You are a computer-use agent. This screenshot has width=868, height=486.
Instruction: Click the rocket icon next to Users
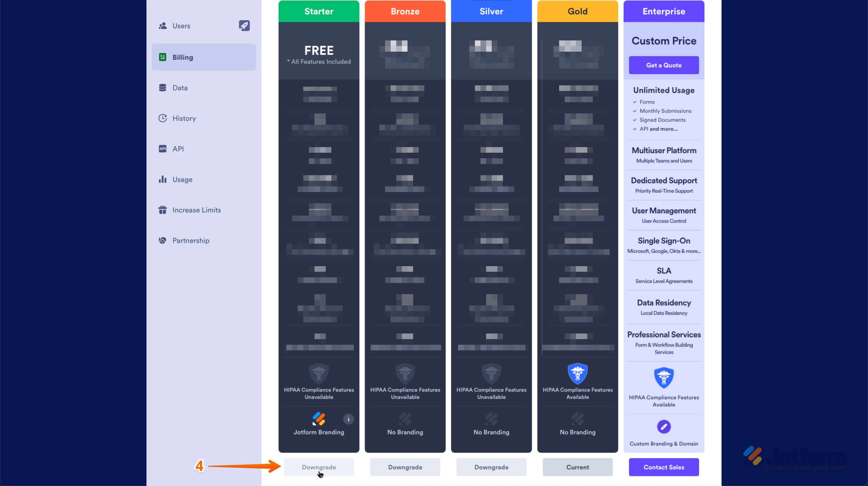point(244,26)
